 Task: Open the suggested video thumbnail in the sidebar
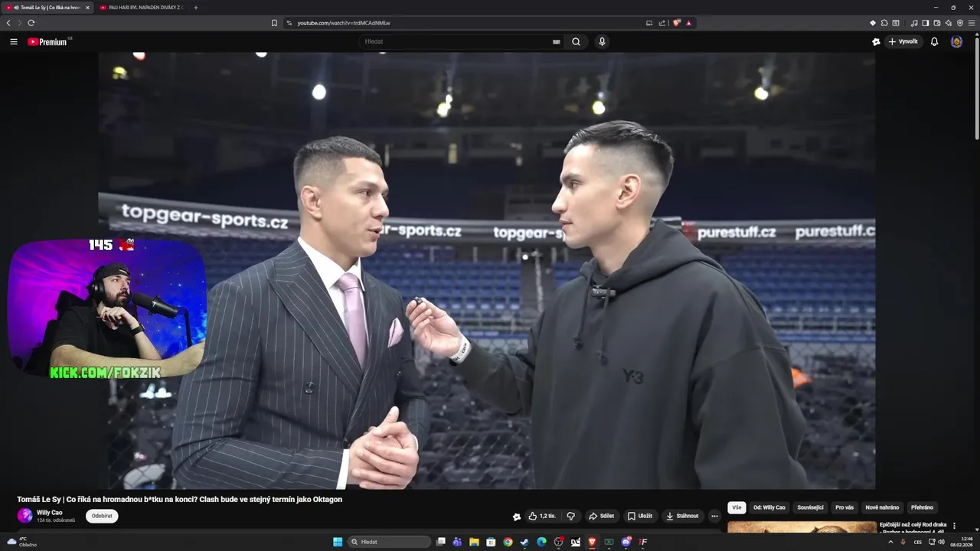(x=802, y=527)
